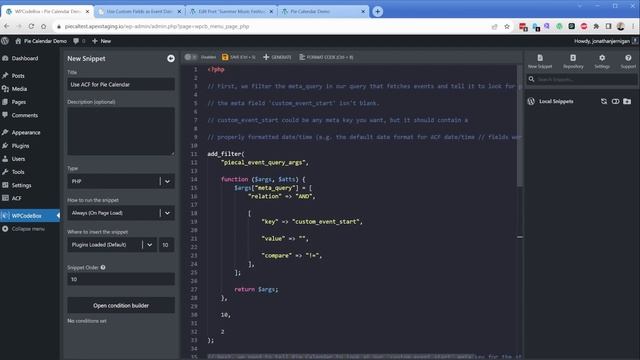Click code line containing "piecal_event_query_args"
The image size is (640, 360).
tap(264, 162)
